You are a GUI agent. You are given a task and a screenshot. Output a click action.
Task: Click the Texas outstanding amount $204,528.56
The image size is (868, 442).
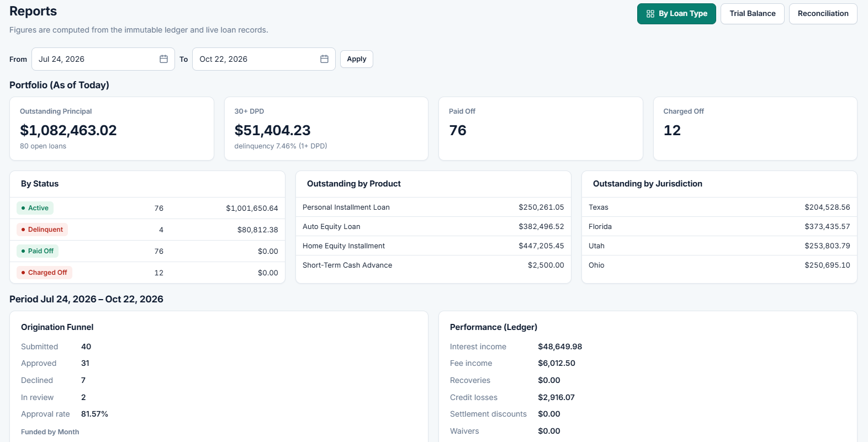pos(827,207)
